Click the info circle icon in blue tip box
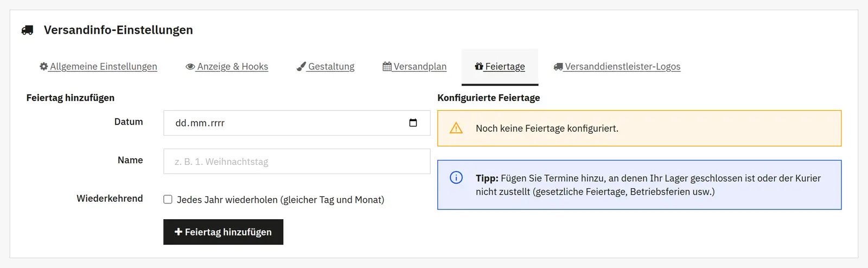868x268 pixels. [x=456, y=177]
